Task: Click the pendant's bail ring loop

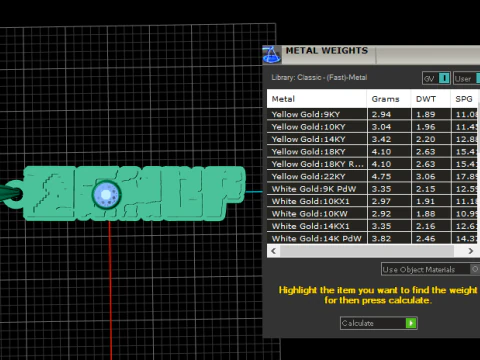Action: 14,194
